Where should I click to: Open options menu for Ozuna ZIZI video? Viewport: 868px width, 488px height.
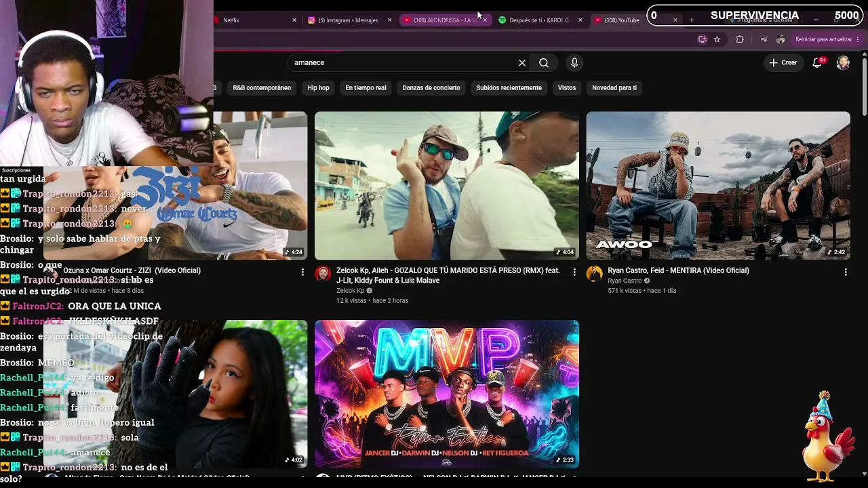302,272
